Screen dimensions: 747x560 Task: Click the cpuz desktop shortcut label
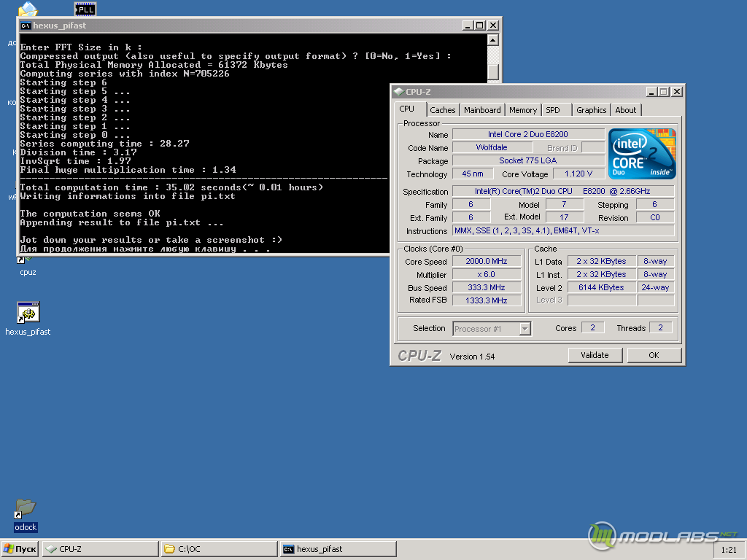(28, 272)
